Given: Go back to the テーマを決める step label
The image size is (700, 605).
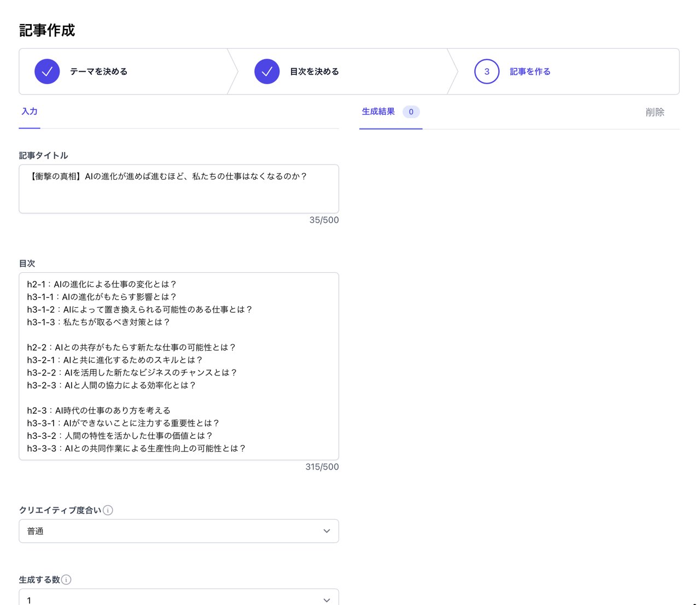Looking at the screenshot, I should 98,72.
